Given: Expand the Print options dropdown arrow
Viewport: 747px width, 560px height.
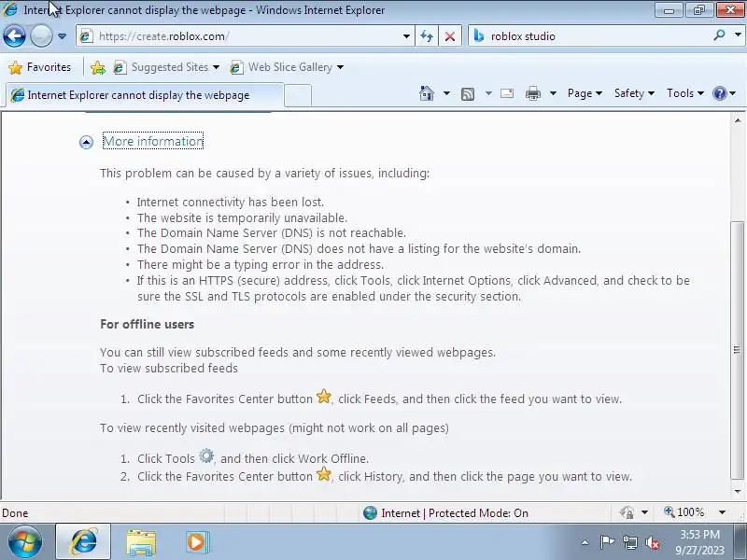Looking at the screenshot, I should pos(553,93).
